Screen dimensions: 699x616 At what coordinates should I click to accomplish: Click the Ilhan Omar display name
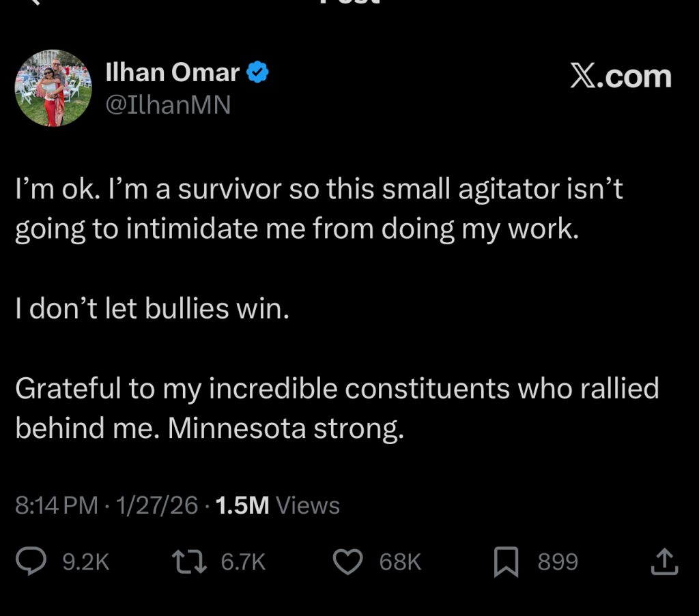coord(173,72)
